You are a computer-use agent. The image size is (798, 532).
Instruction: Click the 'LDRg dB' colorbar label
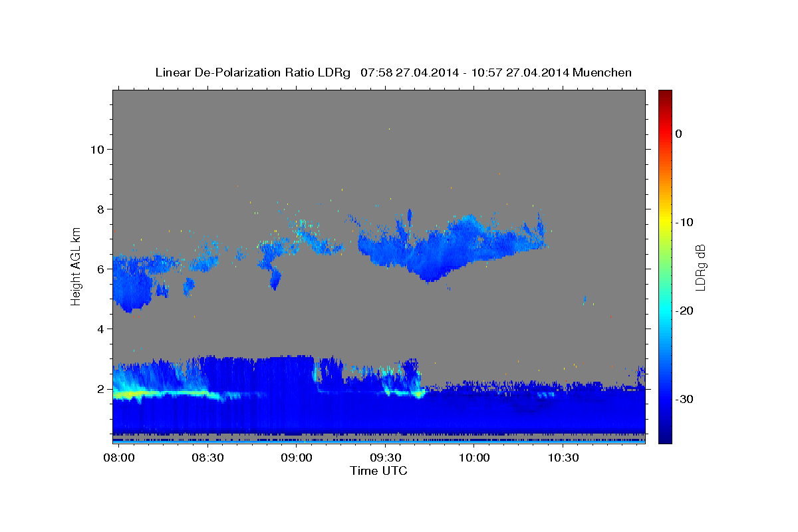(x=700, y=267)
